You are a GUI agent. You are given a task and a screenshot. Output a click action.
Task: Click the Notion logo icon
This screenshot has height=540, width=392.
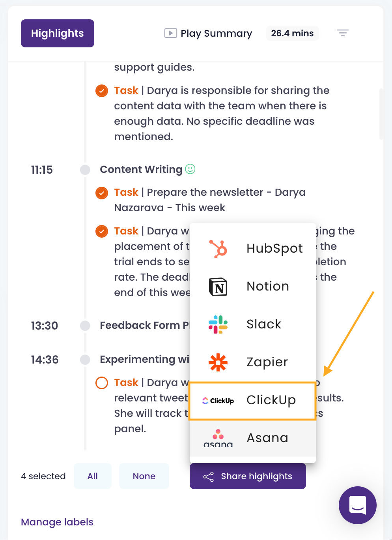(x=218, y=287)
